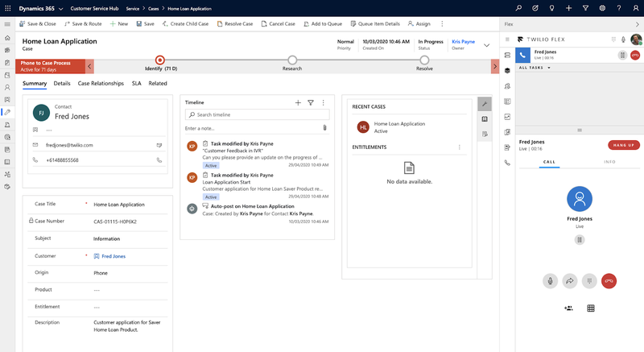Switch to the Case Relationships tab
The height and width of the screenshot is (352, 644).
[x=101, y=84]
